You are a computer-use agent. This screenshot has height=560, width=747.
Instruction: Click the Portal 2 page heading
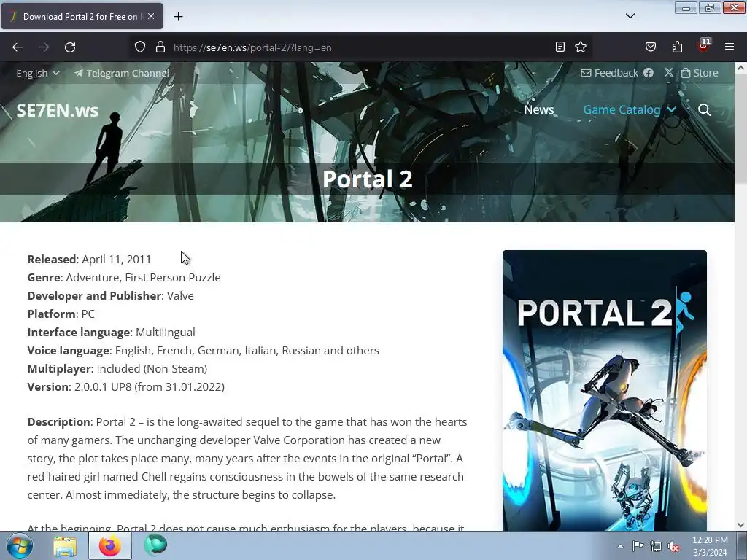pyautogui.click(x=368, y=179)
